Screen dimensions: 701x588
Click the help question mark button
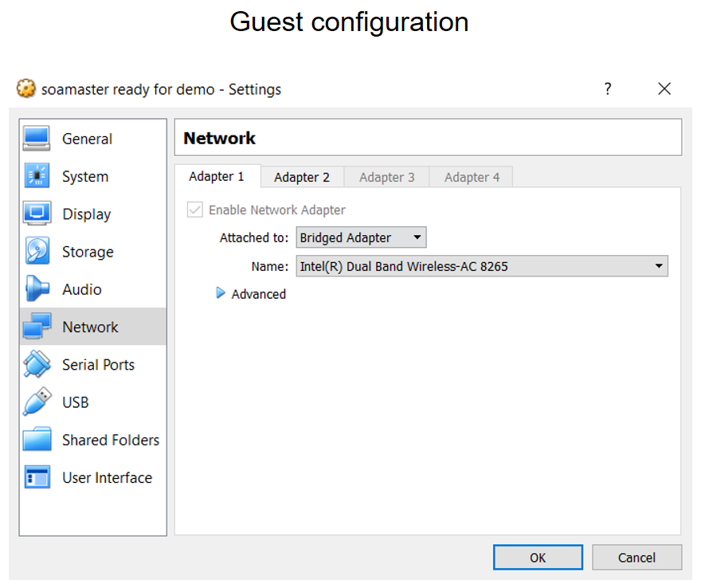point(608,88)
